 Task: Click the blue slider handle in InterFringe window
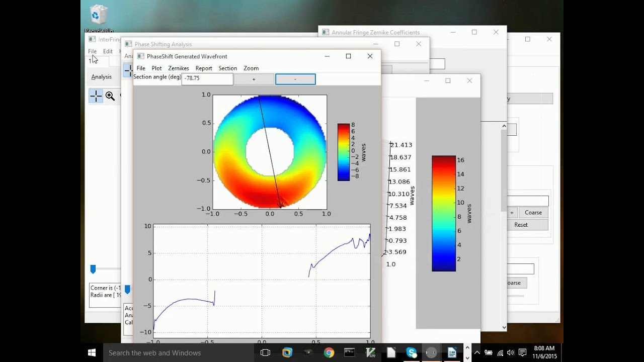pyautogui.click(x=93, y=269)
